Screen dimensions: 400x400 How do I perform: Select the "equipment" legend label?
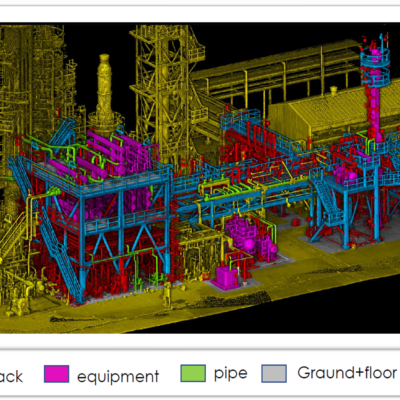[118, 377]
